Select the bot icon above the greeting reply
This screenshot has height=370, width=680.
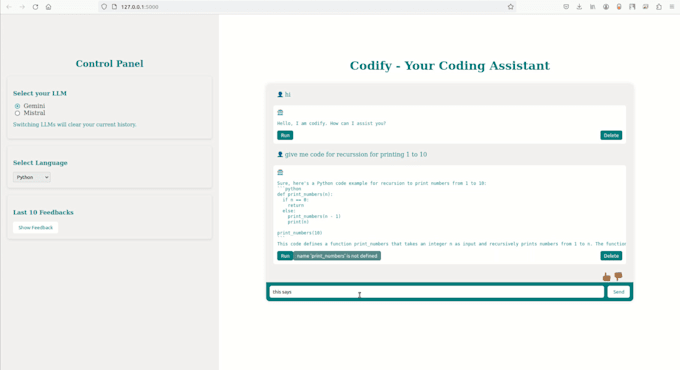(x=280, y=112)
